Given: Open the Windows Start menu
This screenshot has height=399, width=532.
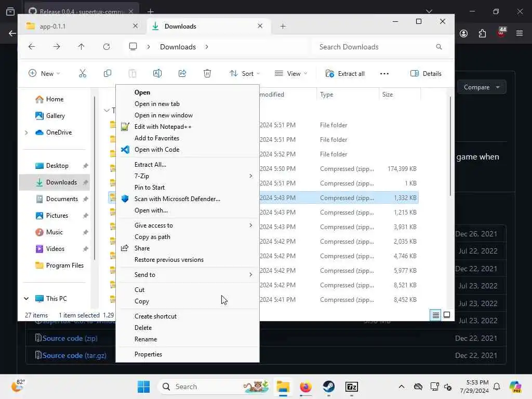Looking at the screenshot, I should (144, 387).
